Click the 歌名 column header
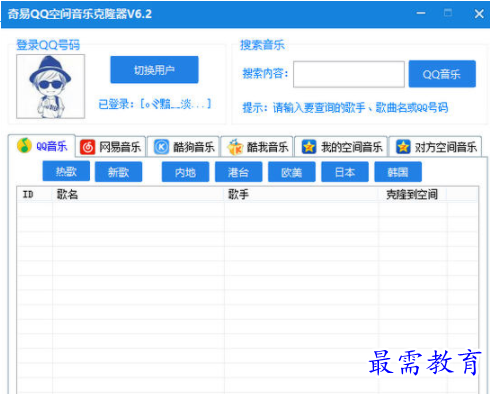 coord(138,194)
